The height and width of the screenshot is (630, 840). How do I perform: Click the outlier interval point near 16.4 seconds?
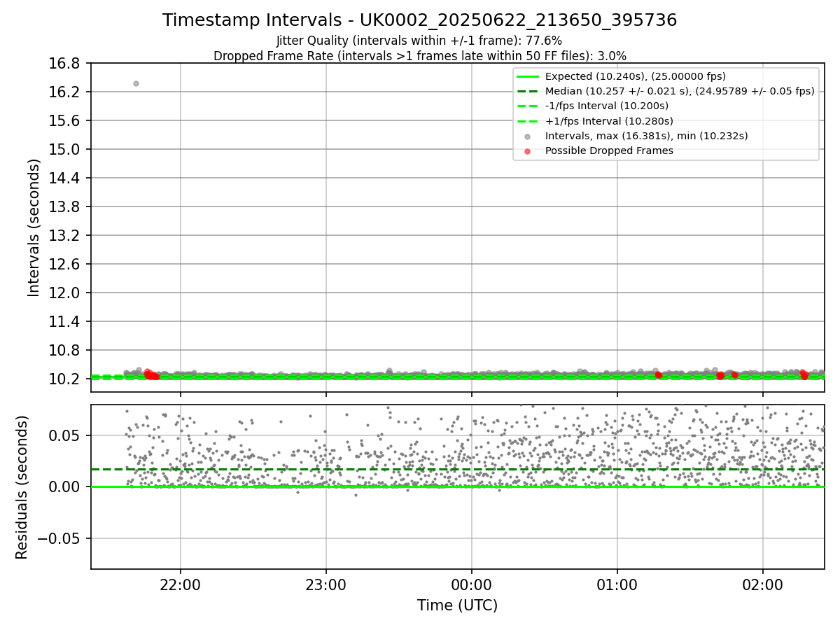click(136, 83)
